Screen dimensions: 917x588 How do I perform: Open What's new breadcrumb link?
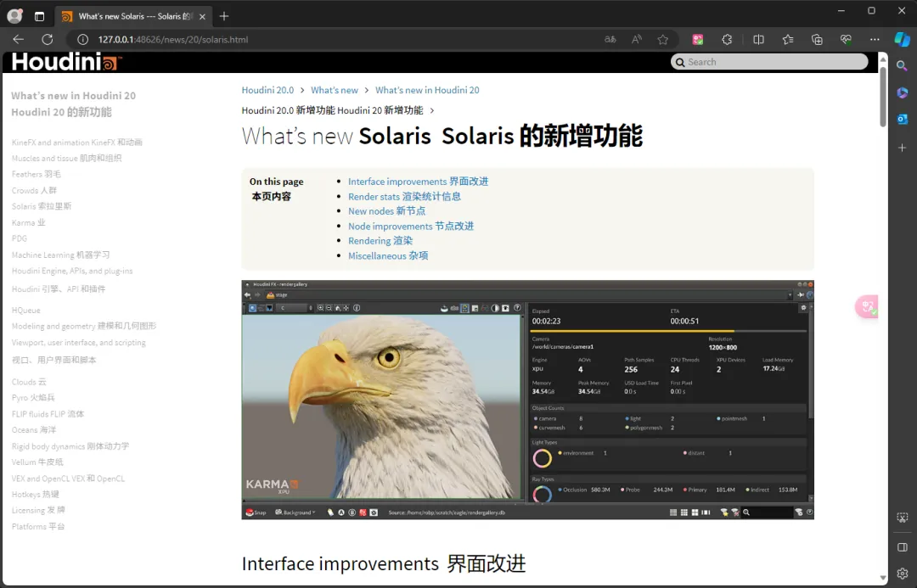pos(334,90)
